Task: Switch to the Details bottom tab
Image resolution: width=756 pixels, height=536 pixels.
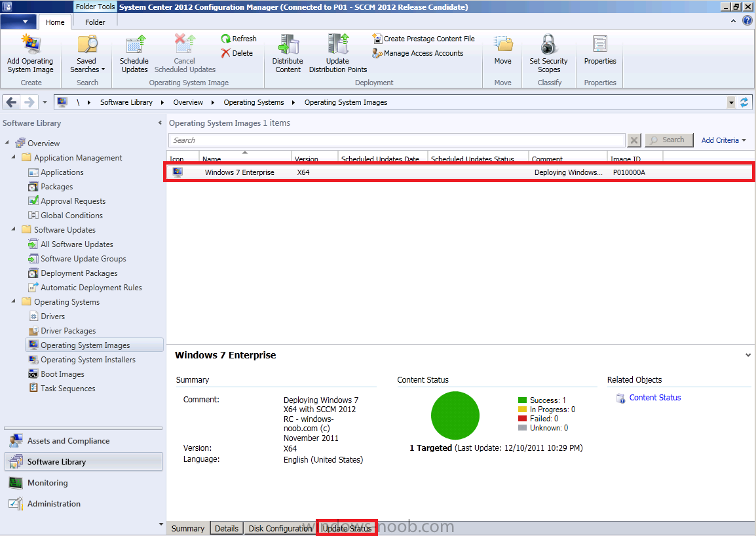Action: [227, 528]
